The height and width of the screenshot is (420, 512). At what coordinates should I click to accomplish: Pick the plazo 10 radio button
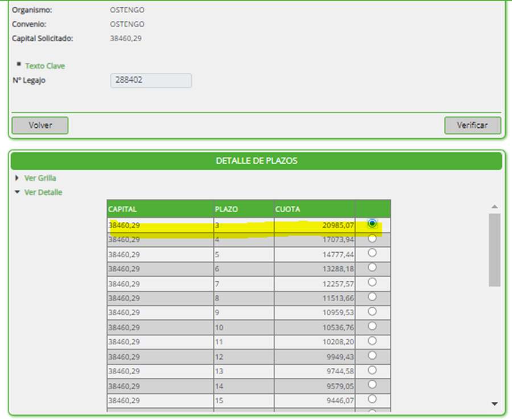[x=372, y=326]
